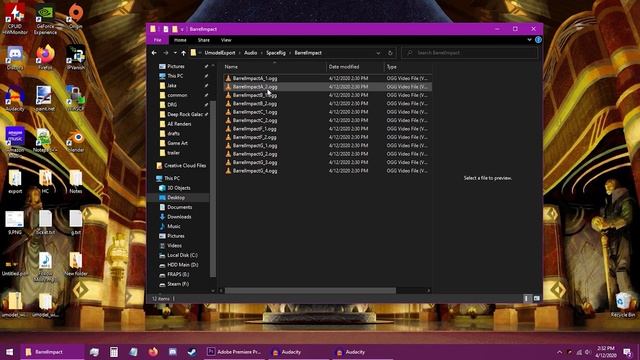
Task: Click the Discord icon in the taskbar
Action: tap(173, 352)
